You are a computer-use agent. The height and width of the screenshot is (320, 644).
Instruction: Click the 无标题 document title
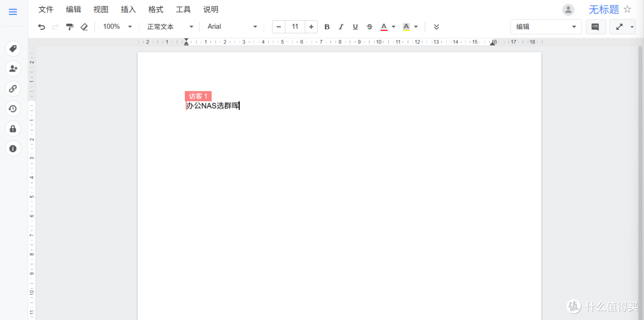coord(603,10)
